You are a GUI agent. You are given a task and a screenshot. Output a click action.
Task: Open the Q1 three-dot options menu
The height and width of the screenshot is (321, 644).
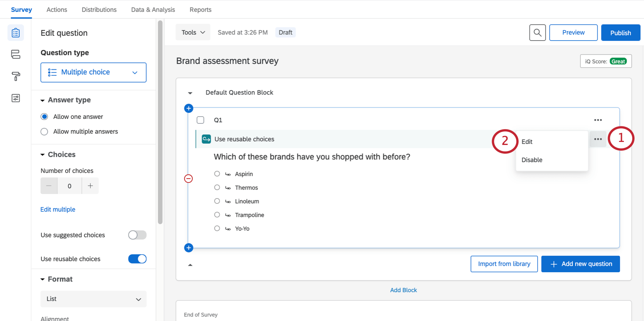tap(598, 120)
